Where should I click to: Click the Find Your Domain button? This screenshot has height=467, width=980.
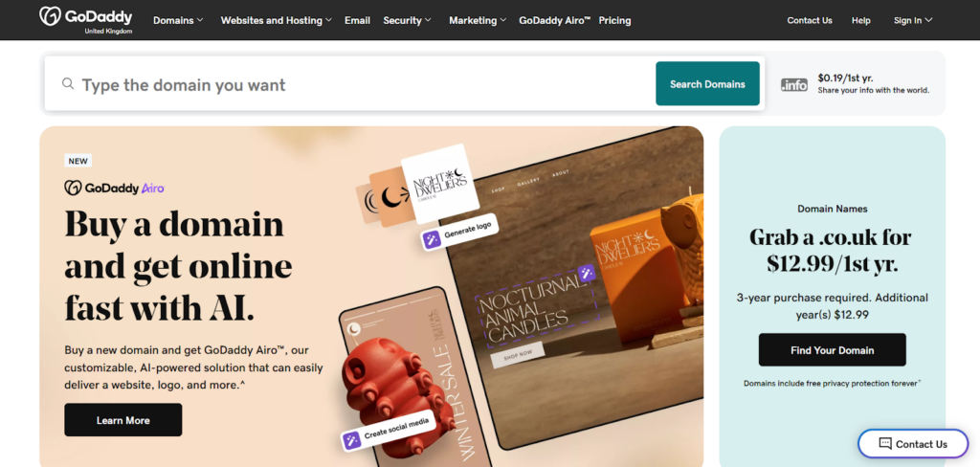pos(832,349)
